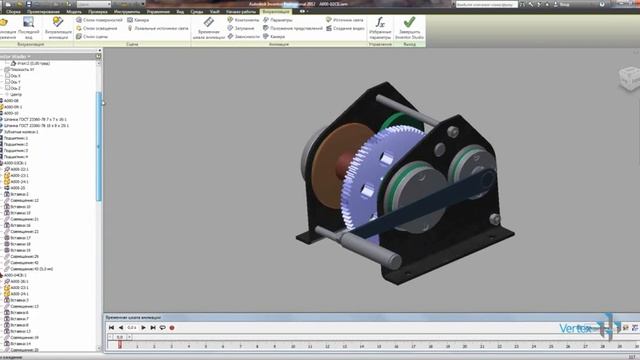This screenshot has height=360, width=640.
Task: Click the Save icon in quick access toolbar
Action: click(29, 4)
